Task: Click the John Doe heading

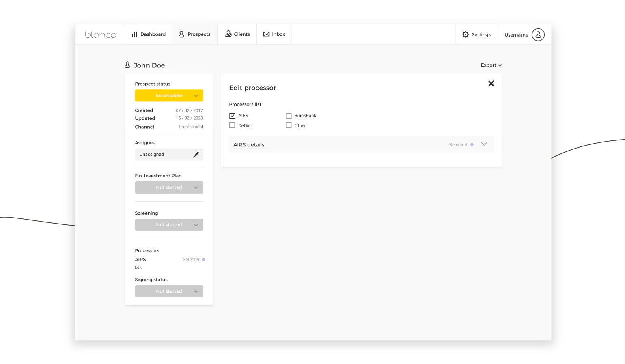Action: click(x=149, y=65)
